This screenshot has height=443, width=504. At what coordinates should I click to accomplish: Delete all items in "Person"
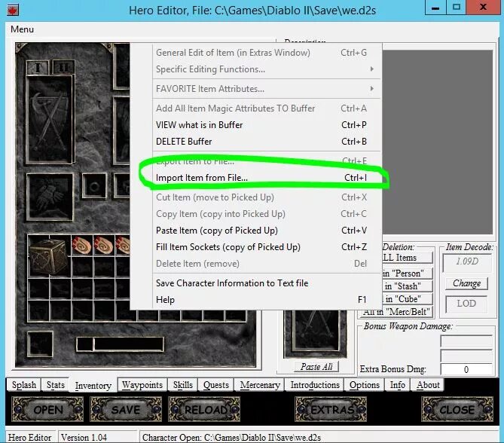(x=408, y=273)
